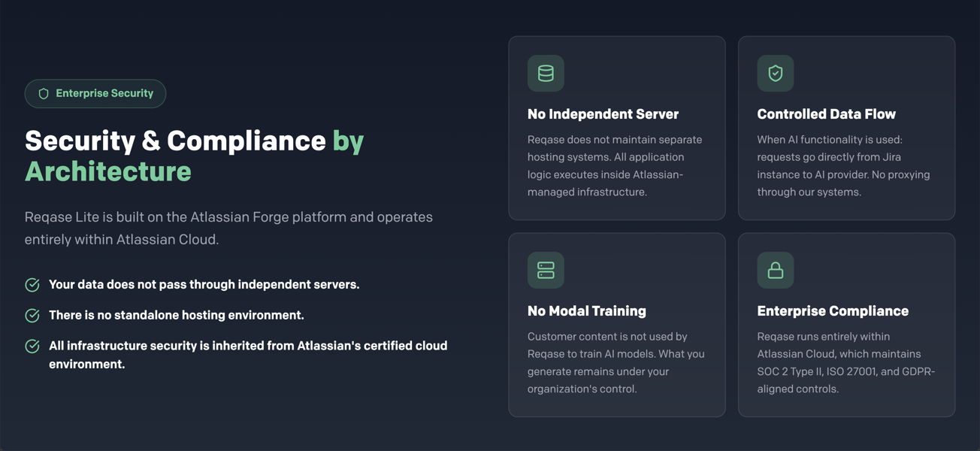Click the shield icon in Enterprise Security badge
The height and width of the screenshot is (451, 980).
[x=44, y=94]
